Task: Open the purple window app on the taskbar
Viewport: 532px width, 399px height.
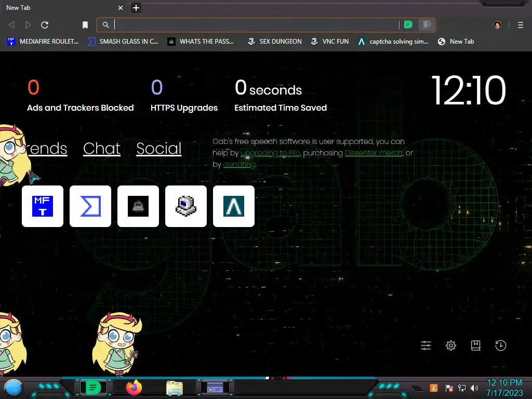Action: click(x=215, y=388)
